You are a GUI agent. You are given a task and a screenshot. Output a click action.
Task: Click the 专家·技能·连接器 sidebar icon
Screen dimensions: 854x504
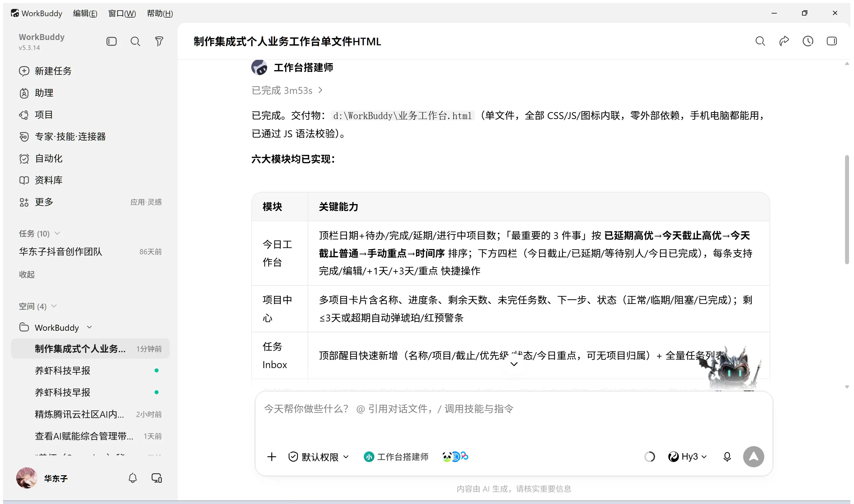coord(24,137)
